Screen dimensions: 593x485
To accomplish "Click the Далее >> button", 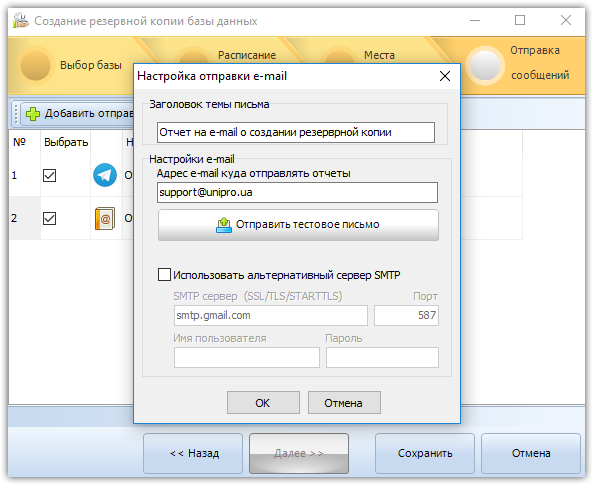I will [x=299, y=453].
